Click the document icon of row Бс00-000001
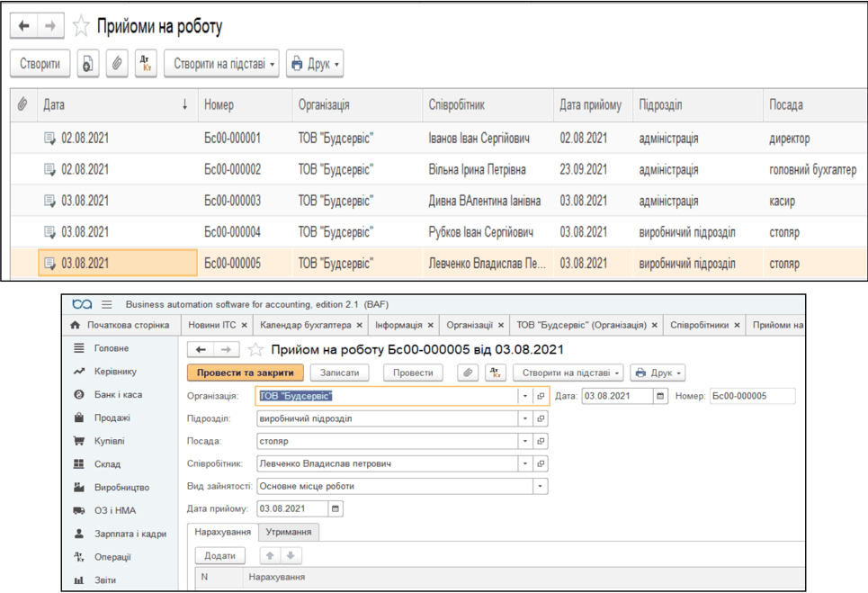 coord(49,138)
